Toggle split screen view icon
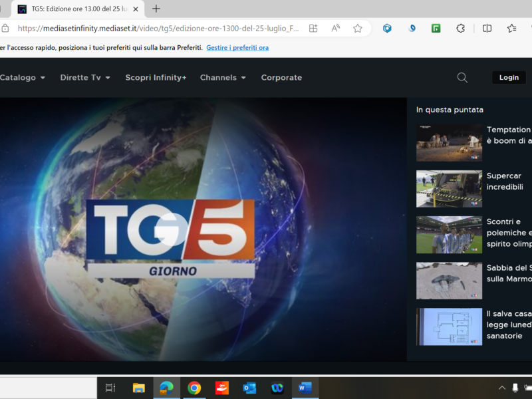The height and width of the screenshot is (399, 532). coord(487,29)
